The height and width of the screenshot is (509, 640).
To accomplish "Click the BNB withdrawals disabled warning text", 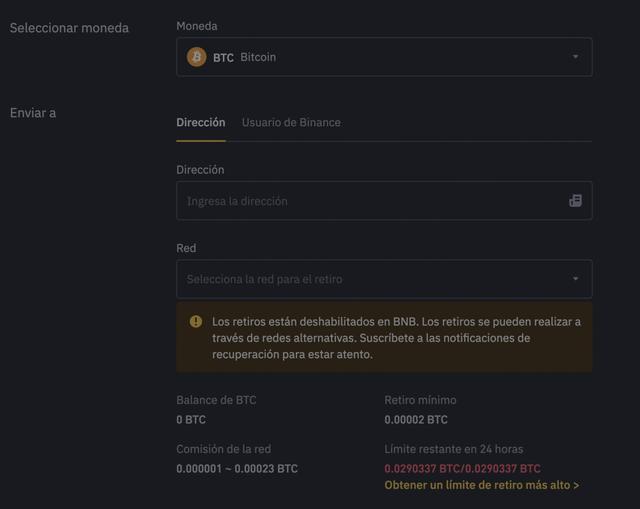I will click(x=395, y=338).
